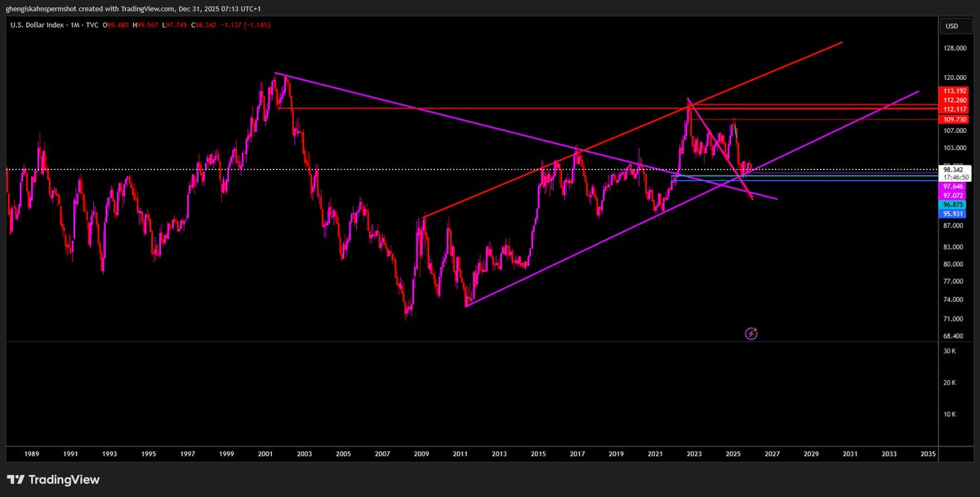Screen dimensions: 980x497
Task: Click the 68.400 price axis tick
Action: point(955,336)
